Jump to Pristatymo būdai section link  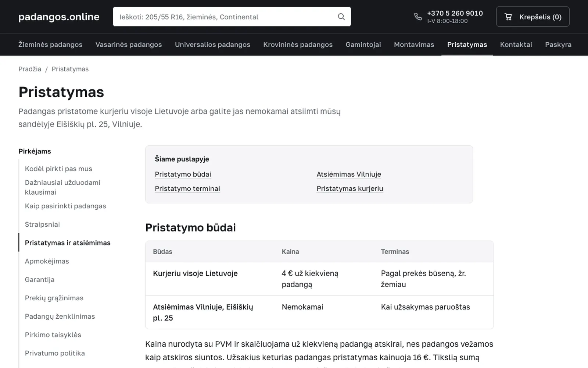tap(183, 174)
